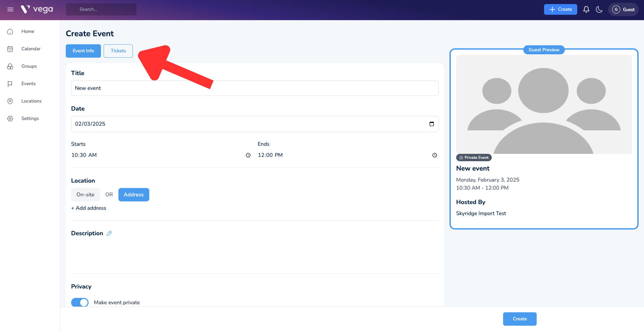Open the Guest account menu
This screenshot has height=331, width=644.
623,9
